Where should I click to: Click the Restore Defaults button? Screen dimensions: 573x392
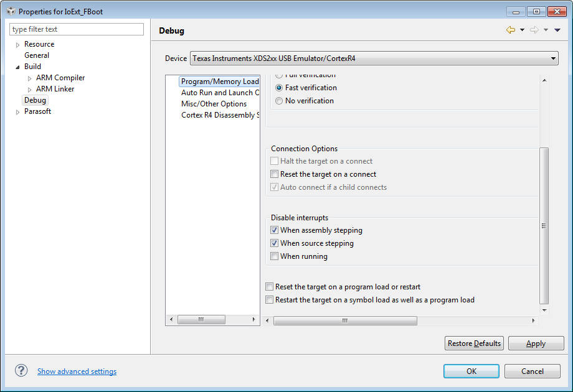tap(474, 343)
